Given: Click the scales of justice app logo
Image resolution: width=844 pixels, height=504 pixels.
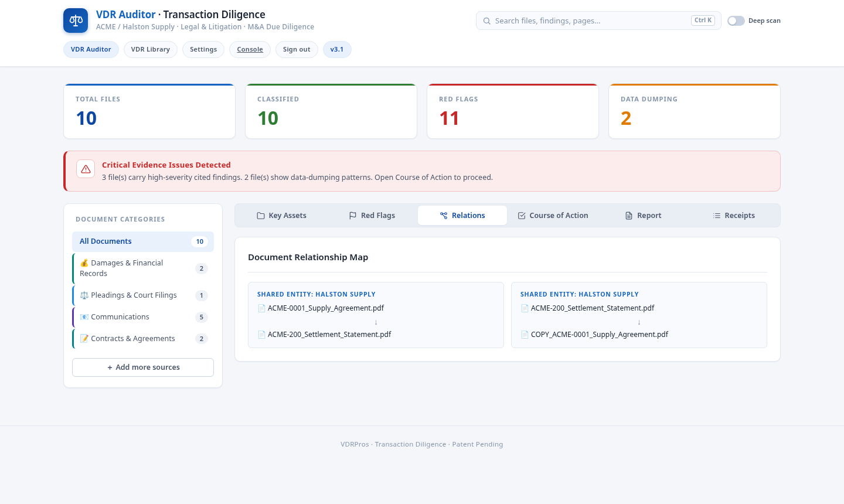Looking at the screenshot, I should pyautogui.click(x=76, y=21).
